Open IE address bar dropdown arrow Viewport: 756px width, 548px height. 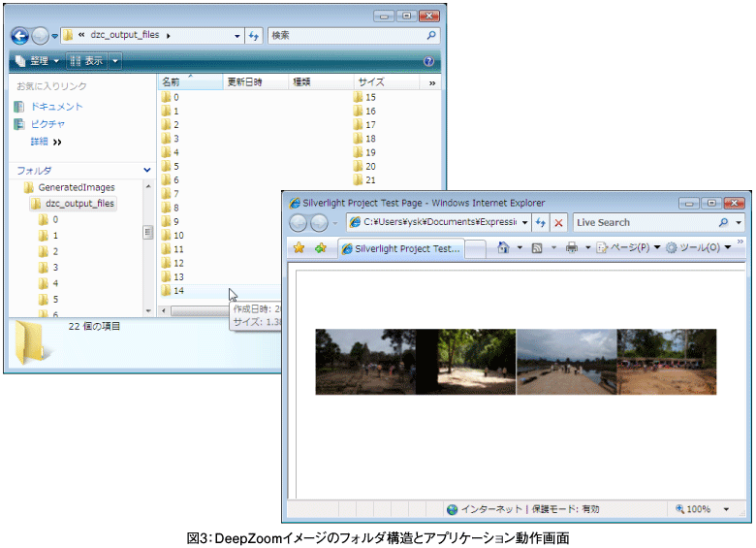coord(524,222)
